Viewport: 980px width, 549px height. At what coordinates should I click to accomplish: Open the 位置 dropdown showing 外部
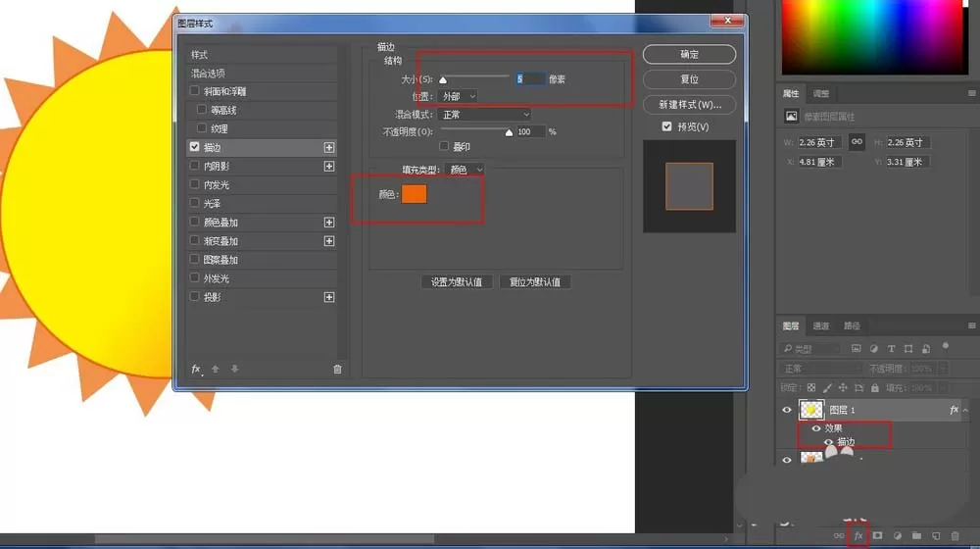pos(458,96)
